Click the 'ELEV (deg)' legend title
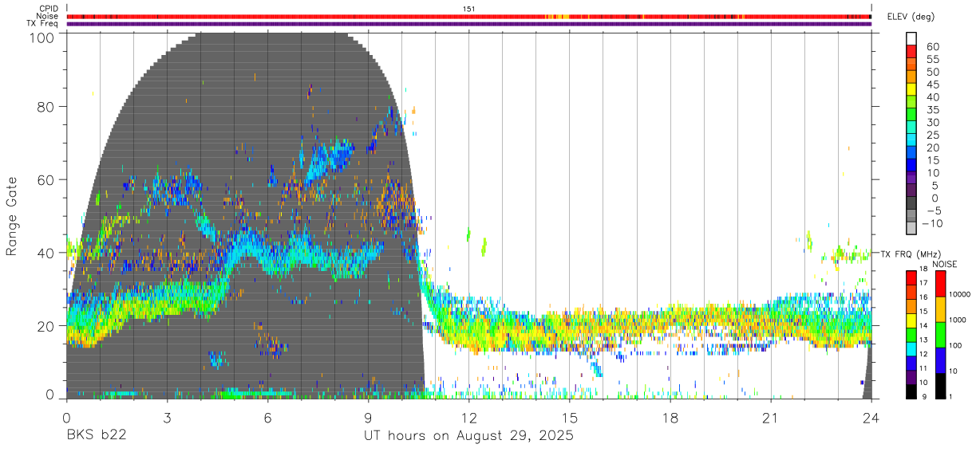 (911, 17)
